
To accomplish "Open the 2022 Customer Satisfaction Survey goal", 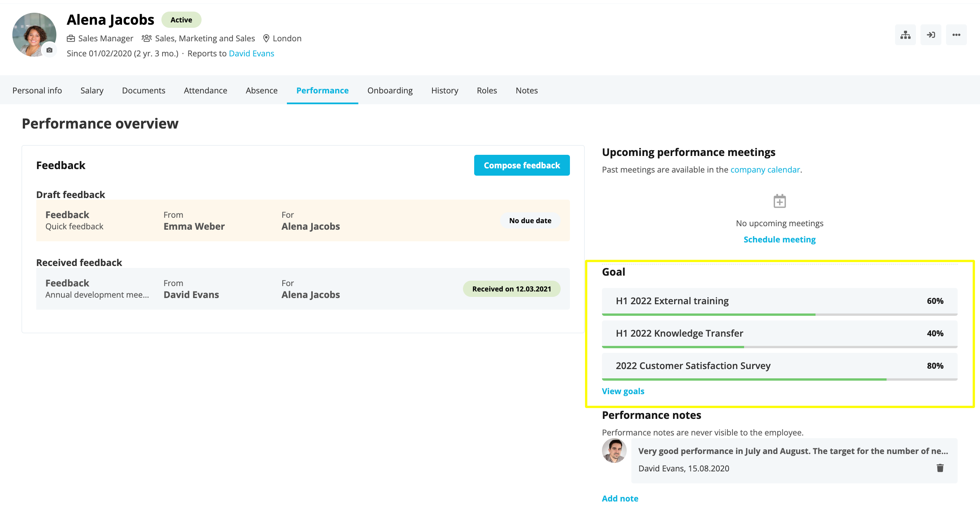I will (x=780, y=366).
